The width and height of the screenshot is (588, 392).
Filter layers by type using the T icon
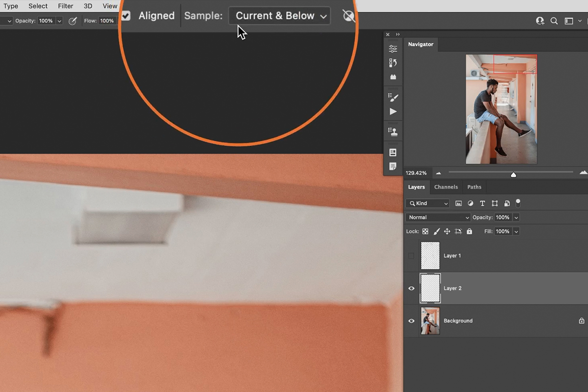[x=482, y=203]
